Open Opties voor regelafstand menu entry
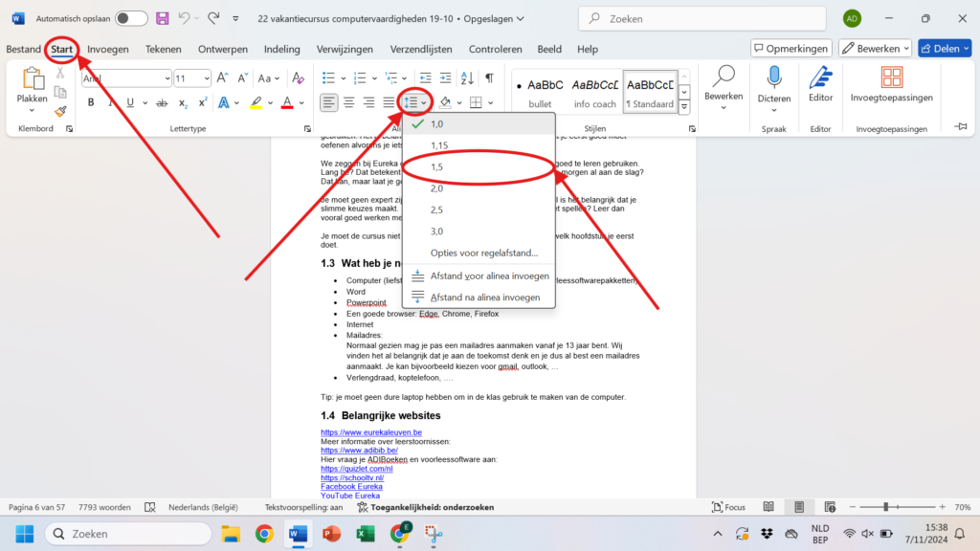980x551 pixels. coord(483,253)
